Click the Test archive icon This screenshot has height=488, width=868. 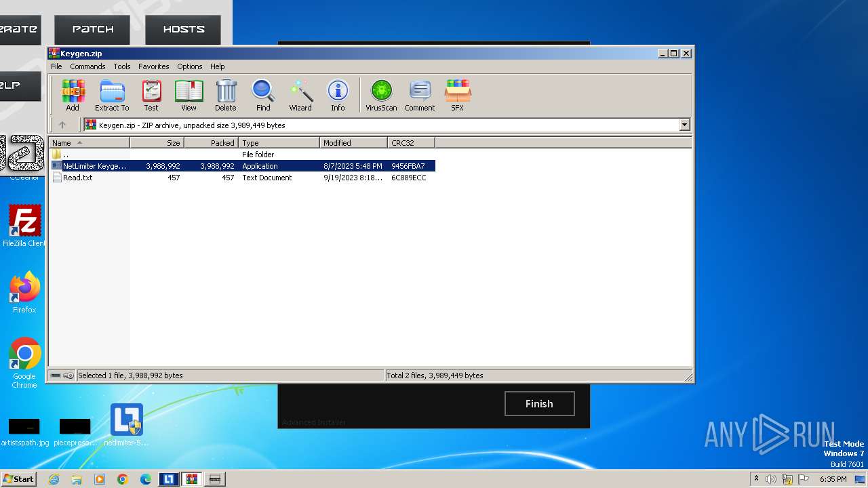pos(151,95)
